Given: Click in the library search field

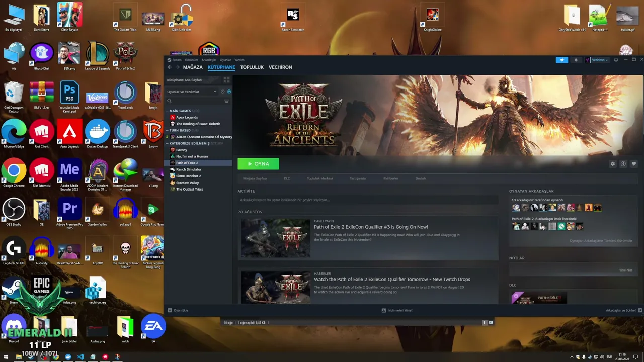Looking at the screenshot, I should click(197, 101).
